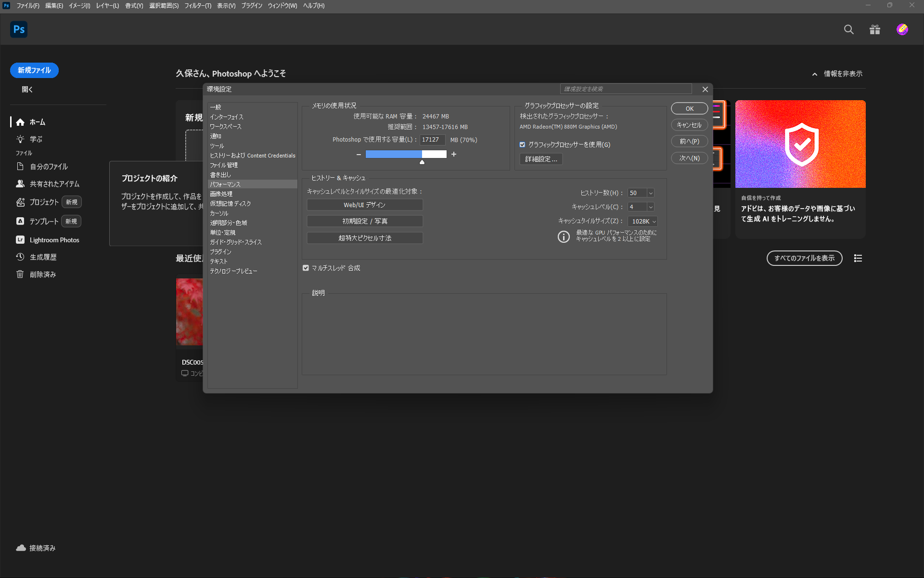Open the ヒストリー数 dropdown
This screenshot has height=578, width=924.
point(651,193)
